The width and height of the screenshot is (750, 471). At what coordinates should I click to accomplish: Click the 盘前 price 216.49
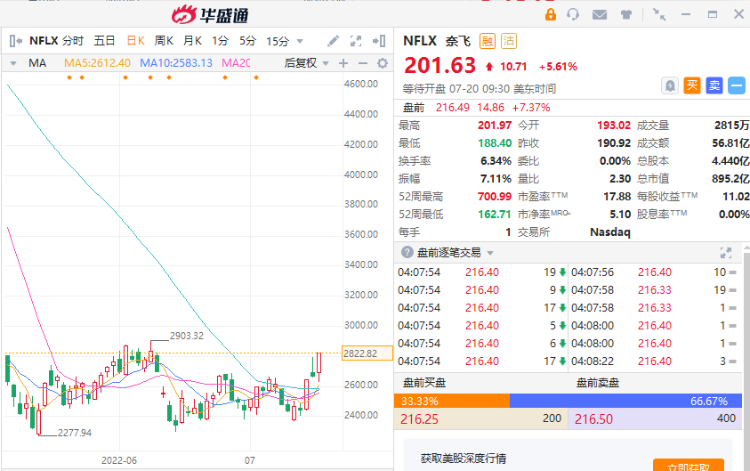coord(452,107)
